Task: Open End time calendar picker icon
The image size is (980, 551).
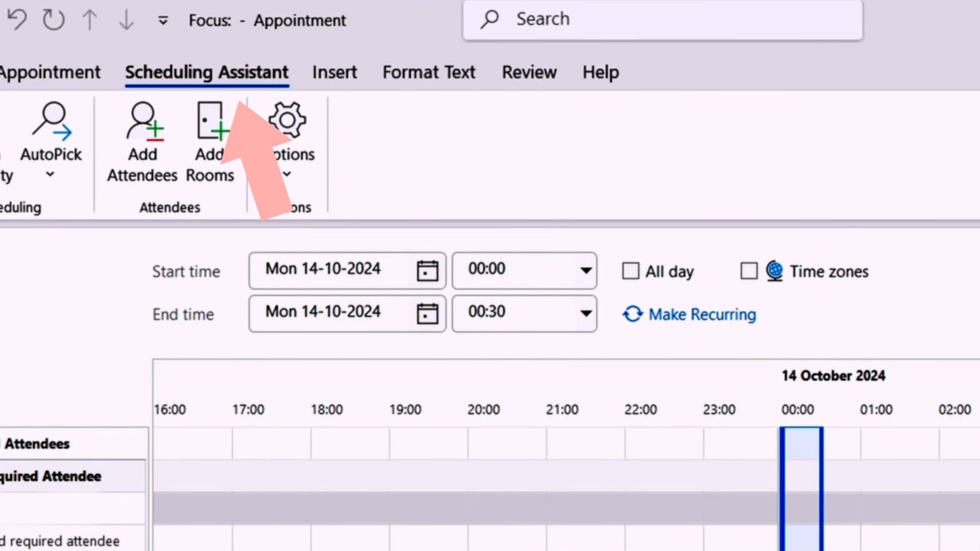Action: (427, 313)
